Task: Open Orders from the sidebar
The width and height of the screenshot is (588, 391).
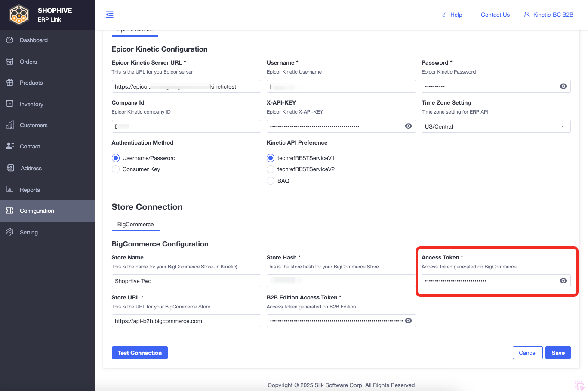Action: (47, 62)
